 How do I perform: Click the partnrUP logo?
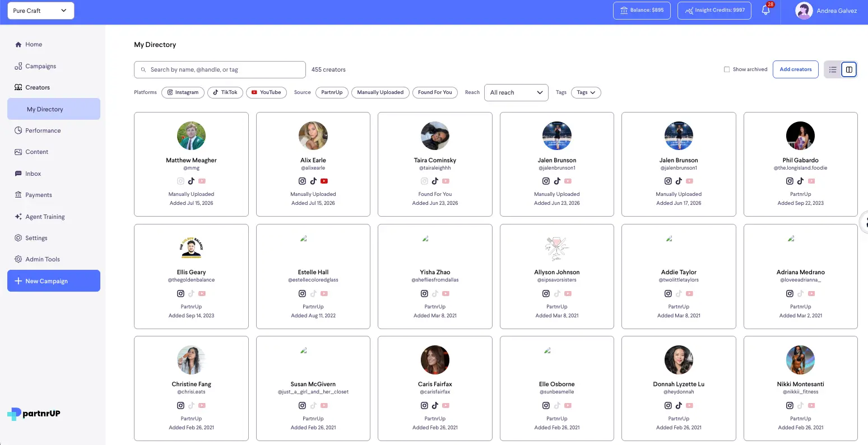(x=34, y=414)
